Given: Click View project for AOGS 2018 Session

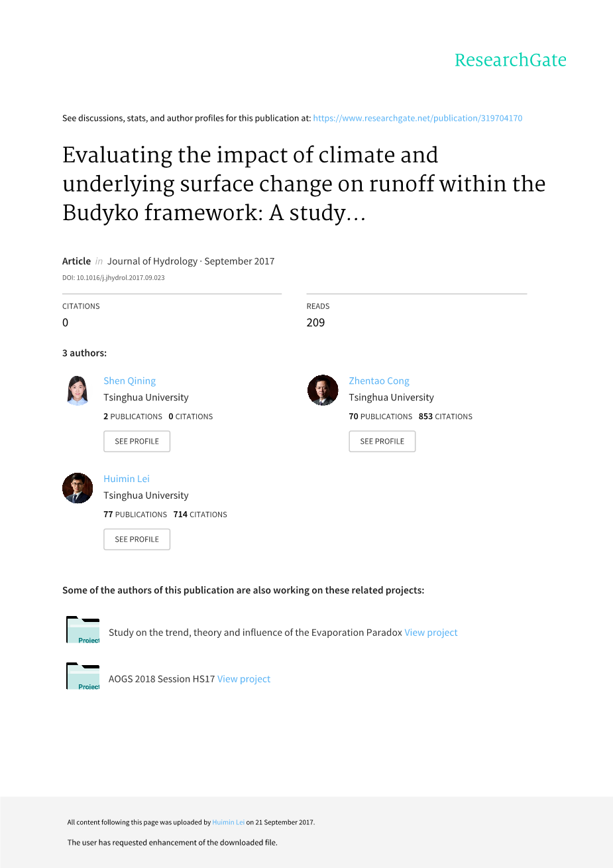Looking at the screenshot, I should pyautogui.click(x=244, y=679).
